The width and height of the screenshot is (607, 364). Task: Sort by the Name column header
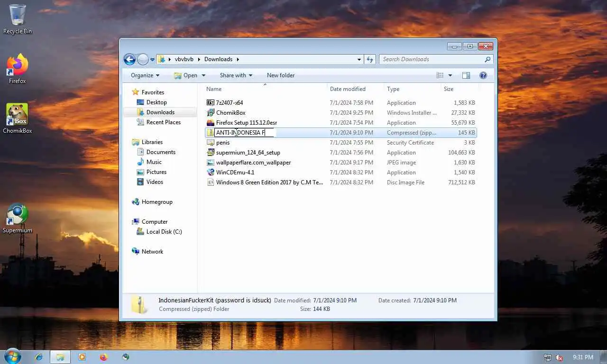coord(266,89)
